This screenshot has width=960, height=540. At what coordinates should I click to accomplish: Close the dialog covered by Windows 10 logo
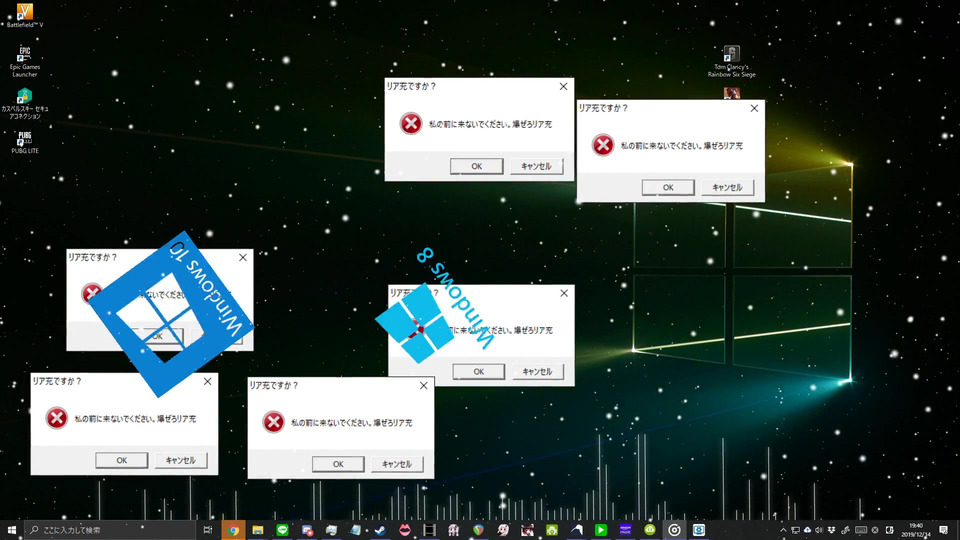click(243, 258)
